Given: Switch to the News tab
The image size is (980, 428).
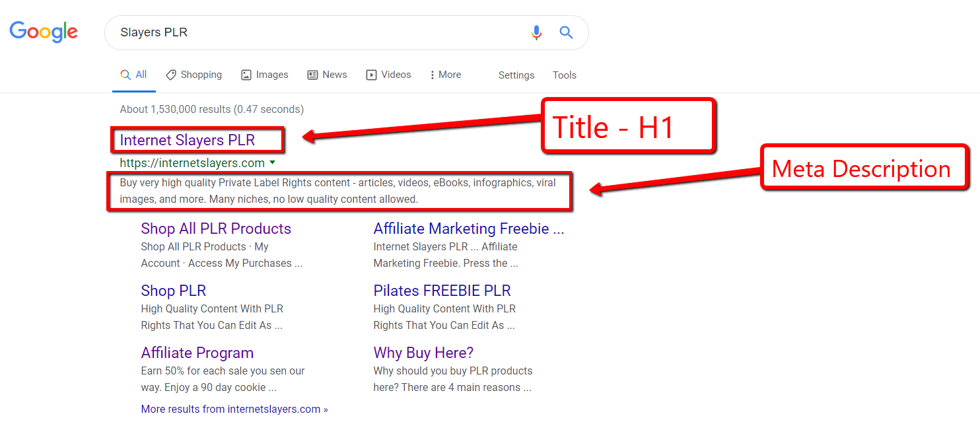Looking at the screenshot, I should click(327, 75).
